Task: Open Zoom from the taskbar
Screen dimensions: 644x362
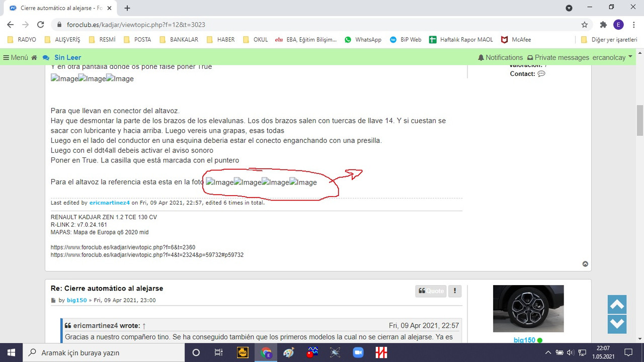Action: [x=358, y=352]
